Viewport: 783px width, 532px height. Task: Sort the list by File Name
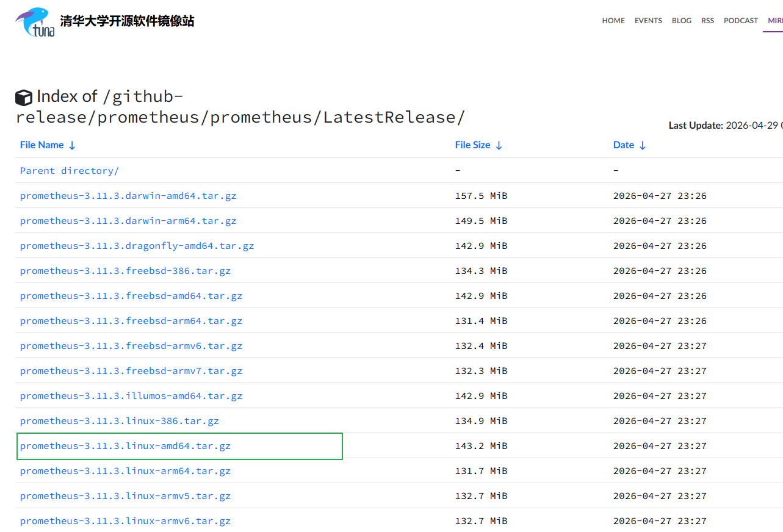coord(48,145)
